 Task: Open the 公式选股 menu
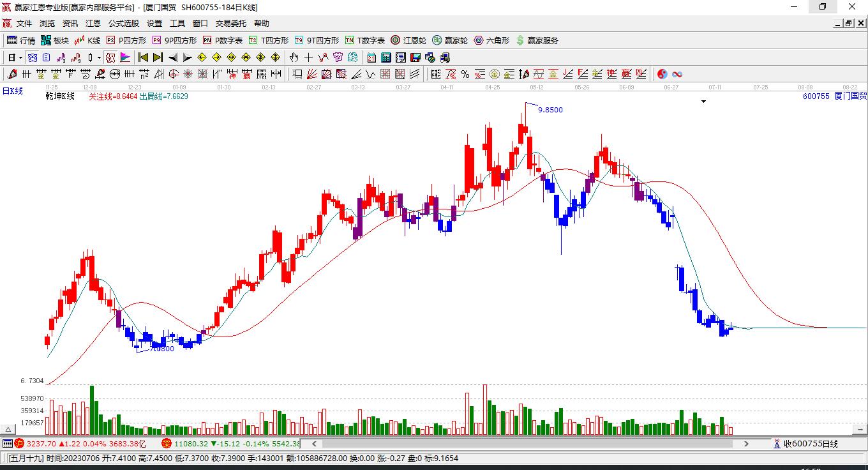[124, 24]
